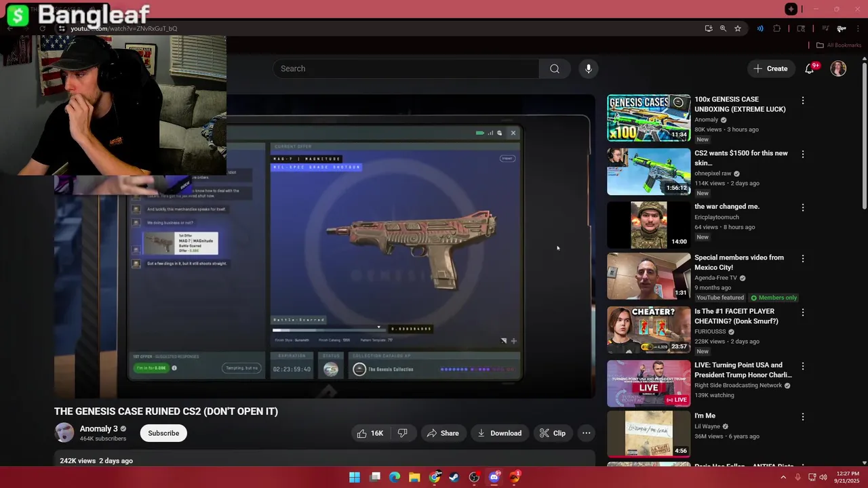Open more actions beside the Clip button
Image resolution: width=868 pixels, height=488 pixels.
587,433
